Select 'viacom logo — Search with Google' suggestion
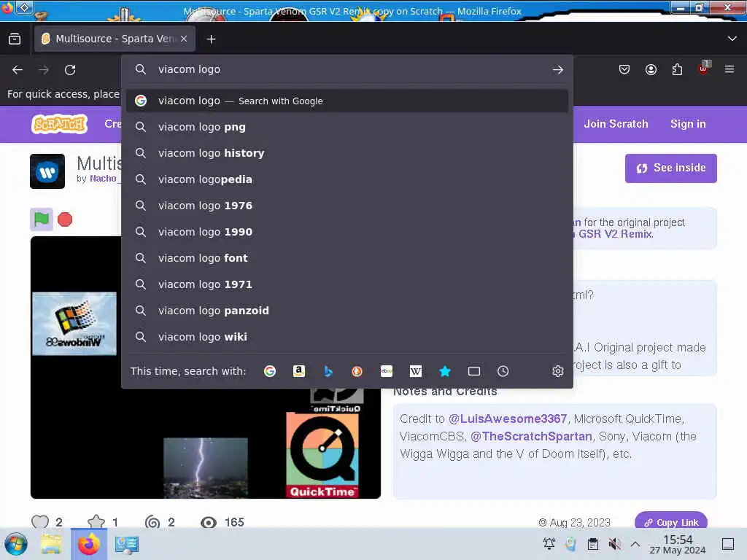The width and height of the screenshot is (747, 560). pos(347,101)
